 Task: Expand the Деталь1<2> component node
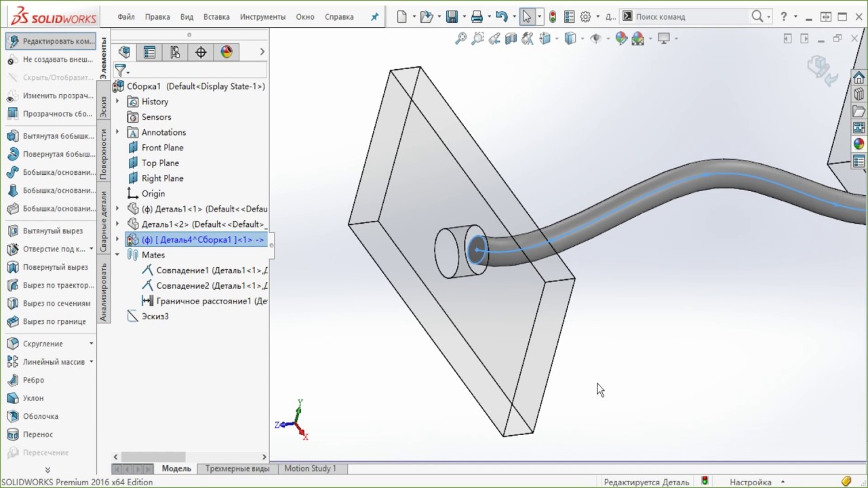117,224
